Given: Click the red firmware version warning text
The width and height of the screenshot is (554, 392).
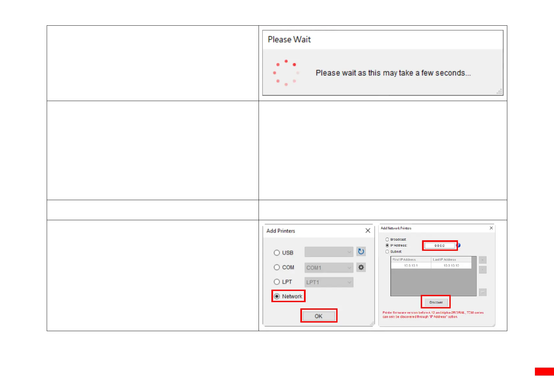Looking at the screenshot, I should pos(433,315).
